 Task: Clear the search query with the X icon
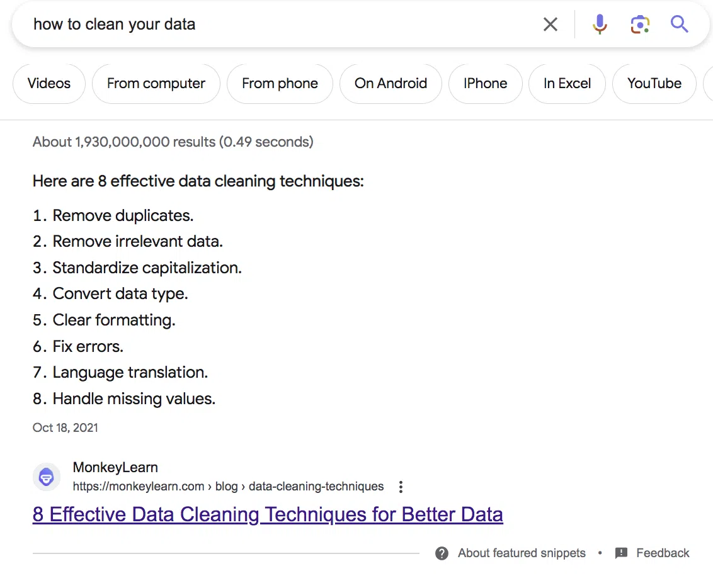pos(550,25)
